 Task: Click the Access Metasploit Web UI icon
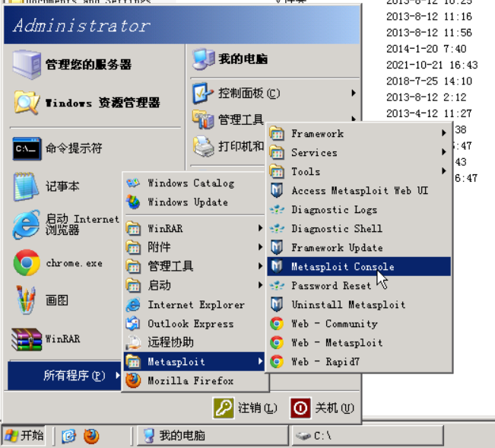277,190
